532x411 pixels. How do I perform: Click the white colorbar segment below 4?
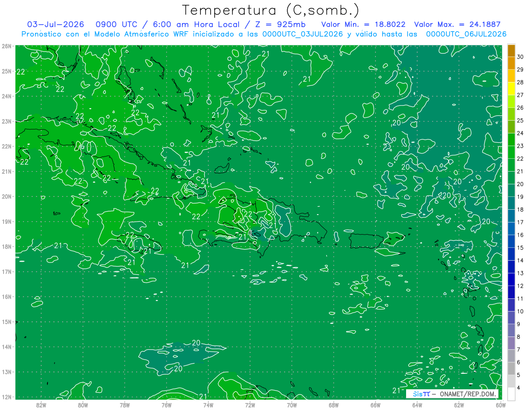(x=511, y=394)
